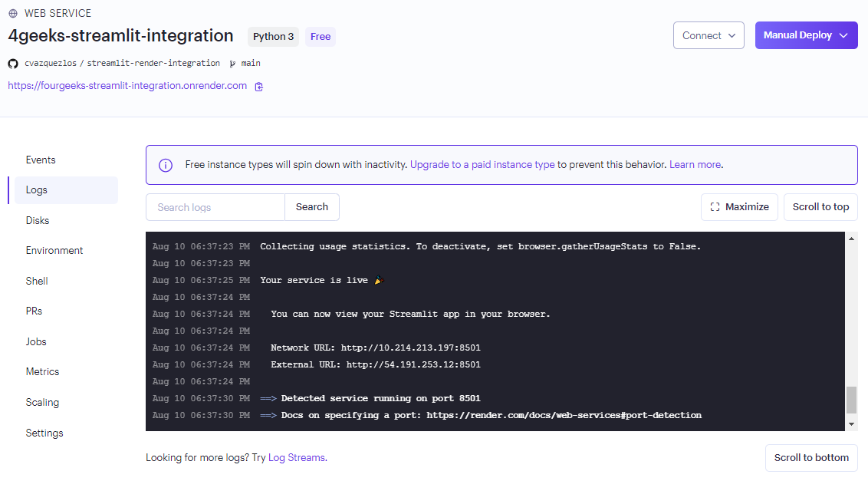This screenshot has width=868, height=481.
Task: Copy the service URL with clipboard icon
Action: tap(258, 87)
